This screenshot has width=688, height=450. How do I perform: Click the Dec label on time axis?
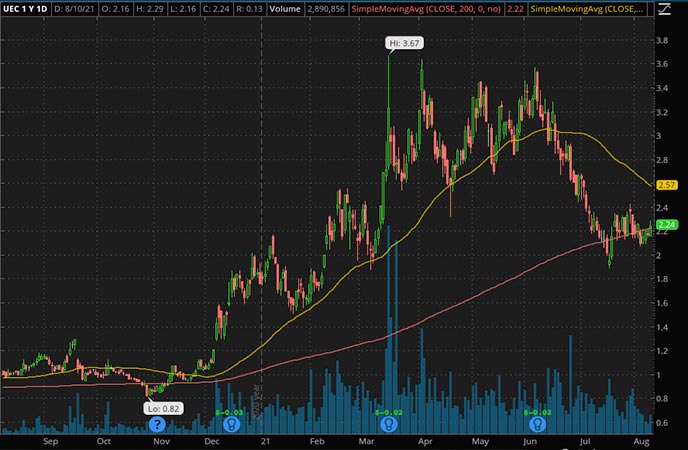tap(211, 441)
